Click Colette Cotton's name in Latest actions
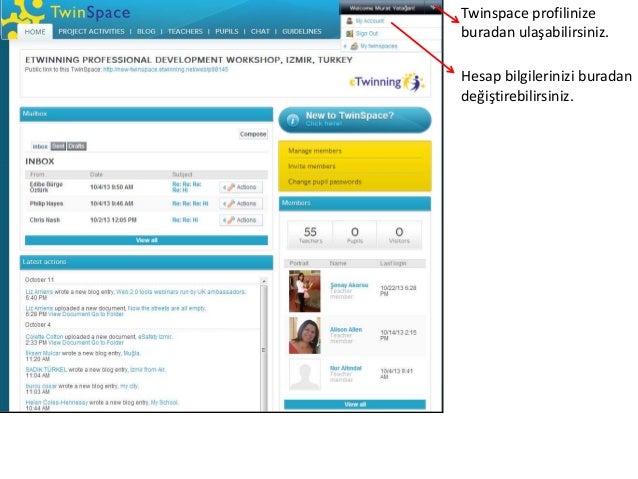638x479 pixels. 44,337
